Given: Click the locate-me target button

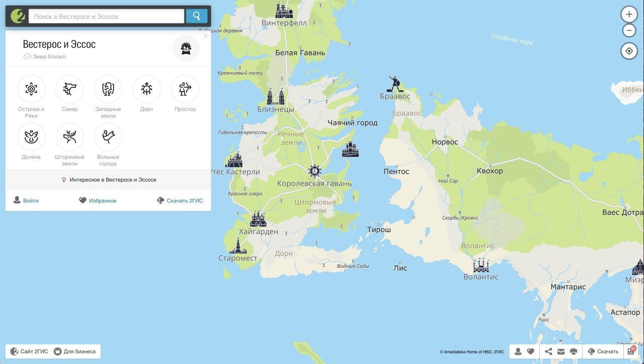Looking at the screenshot, I should coord(629,51).
